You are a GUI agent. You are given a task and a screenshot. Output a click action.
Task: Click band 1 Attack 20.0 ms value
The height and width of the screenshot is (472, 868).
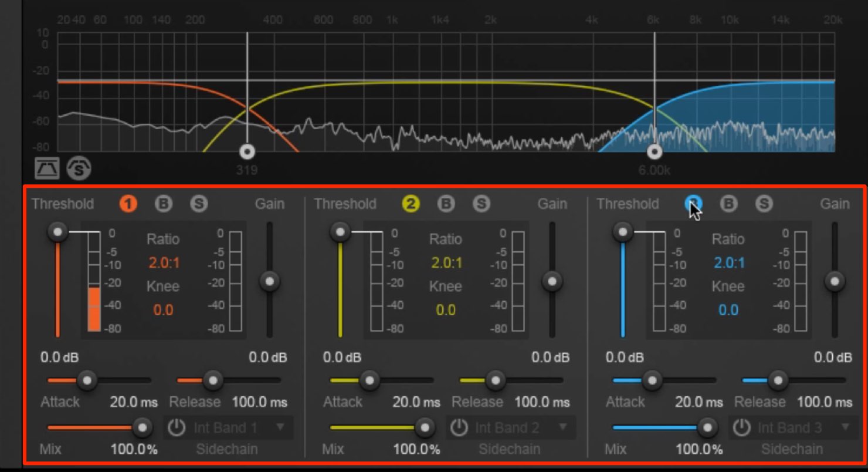tap(134, 402)
